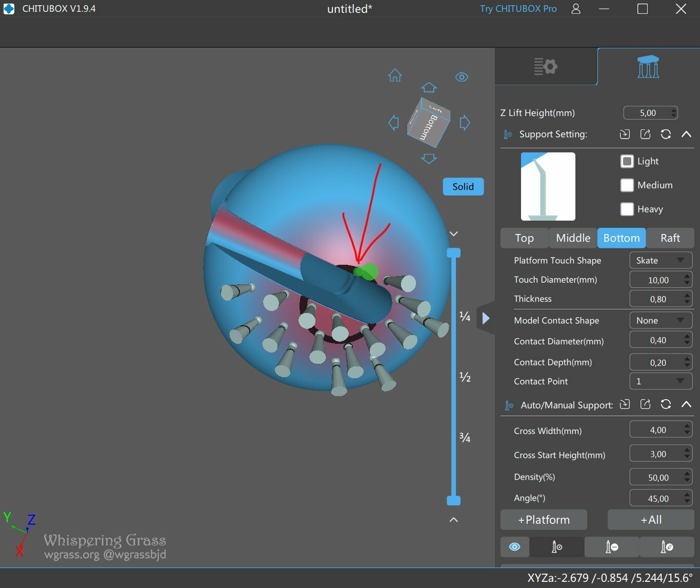The height and width of the screenshot is (588, 700).
Task: Export support setting config icon
Action: pos(645,134)
